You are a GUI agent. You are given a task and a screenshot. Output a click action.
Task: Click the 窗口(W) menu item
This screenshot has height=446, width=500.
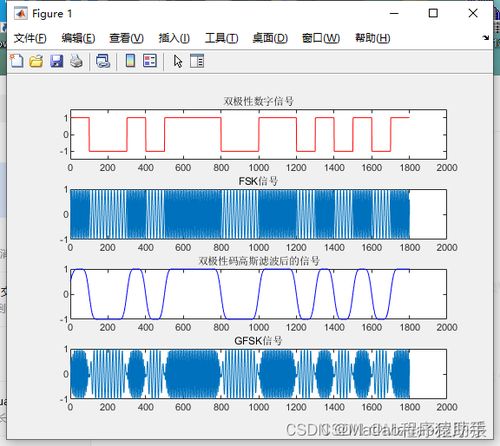coord(321,38)
